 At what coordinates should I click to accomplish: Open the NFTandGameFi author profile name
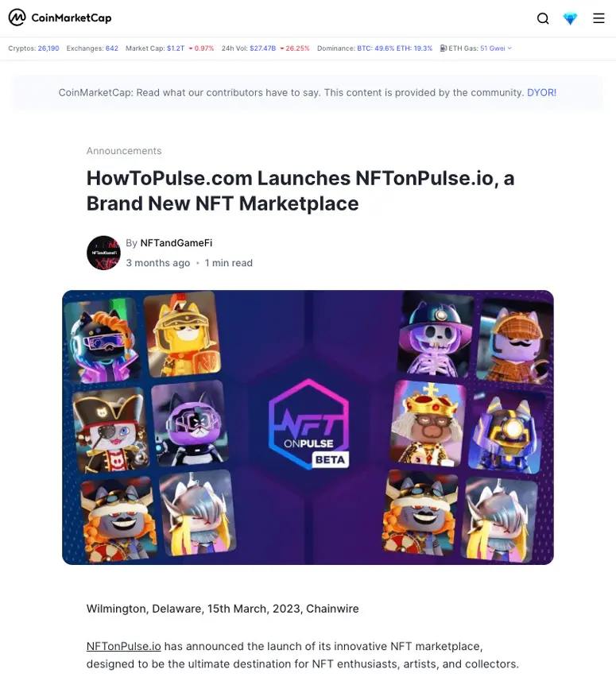point(176,243)
